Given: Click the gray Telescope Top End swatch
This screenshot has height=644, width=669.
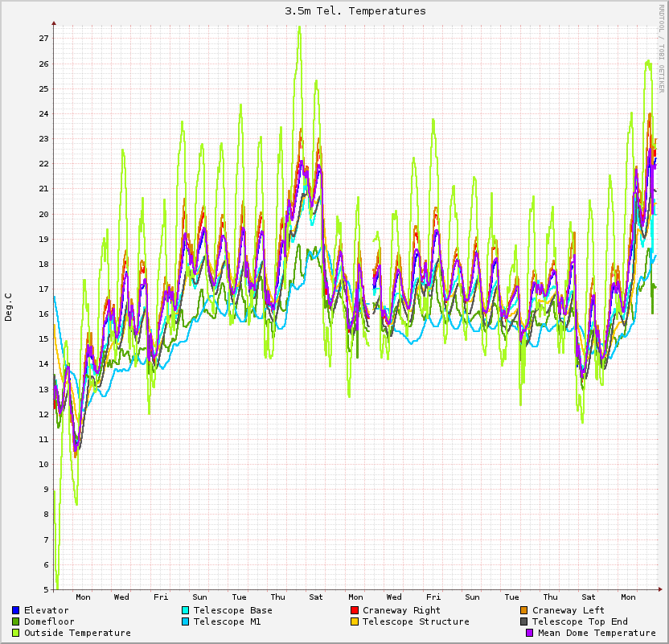Looking at the screenshot, I should tap(524, 621).
